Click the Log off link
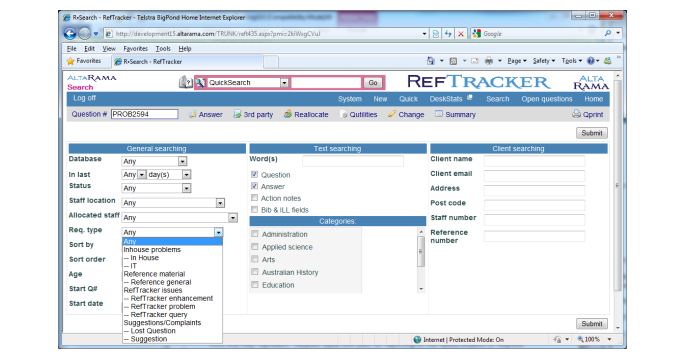The image size is (698, 362). (x=85, y=98)
